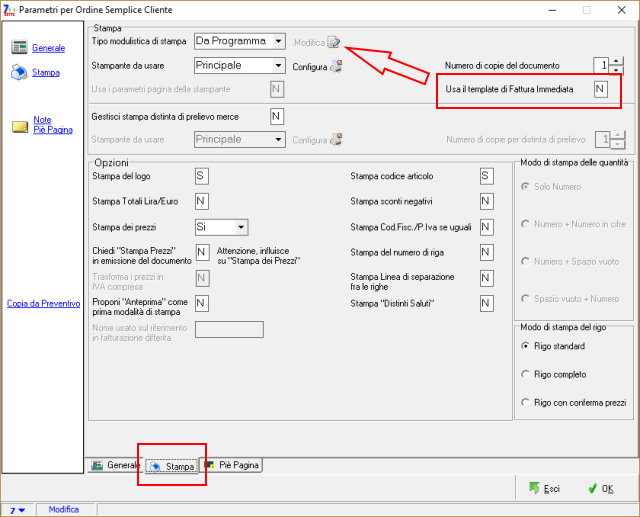Viewport: 640px width, 517px height.
Task: Open the dropdown arrow next to 7 in status bar
Action: (x=22, y=510)
